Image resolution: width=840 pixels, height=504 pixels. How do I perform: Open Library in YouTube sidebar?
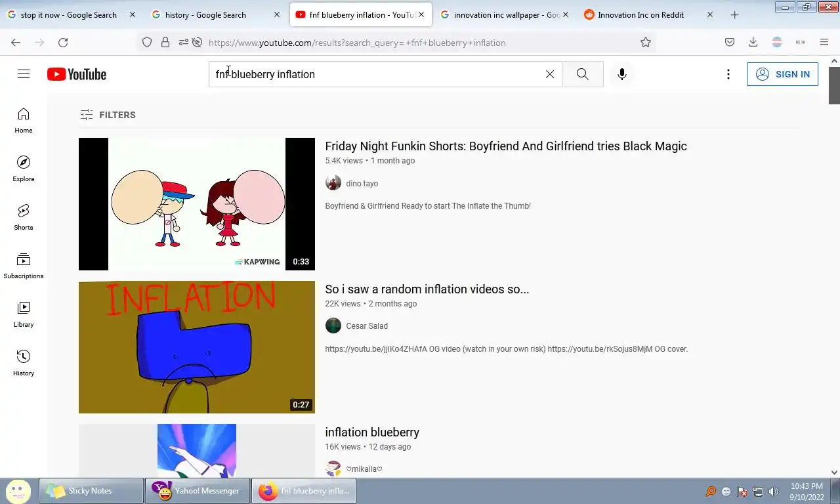pyautogui.click(x=24, y=315)
